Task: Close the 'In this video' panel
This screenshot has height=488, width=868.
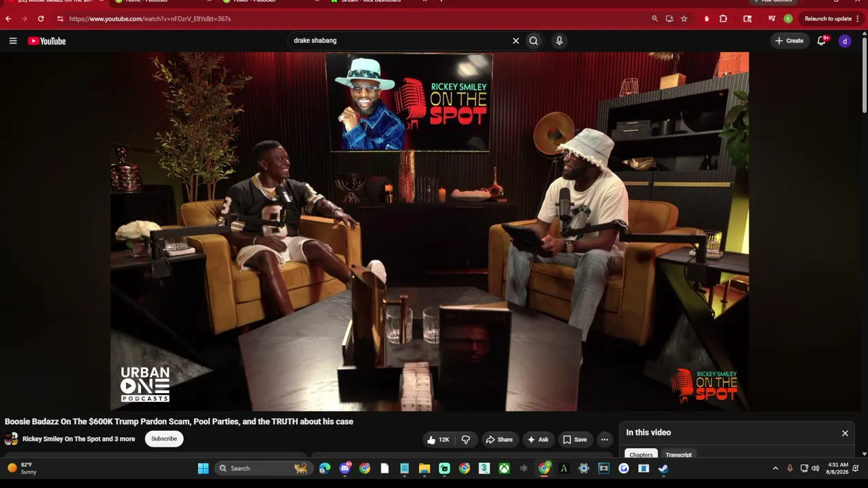Action: [845, 432]
